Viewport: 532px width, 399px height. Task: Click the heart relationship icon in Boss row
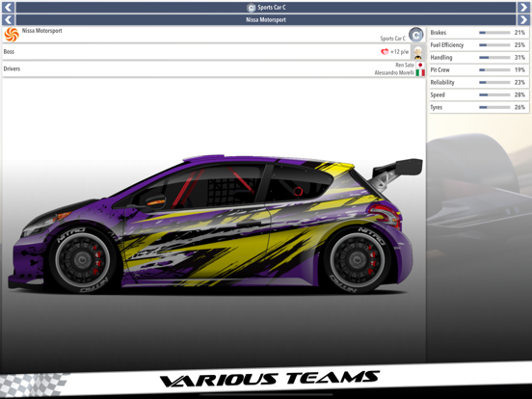tap(385, 52)
